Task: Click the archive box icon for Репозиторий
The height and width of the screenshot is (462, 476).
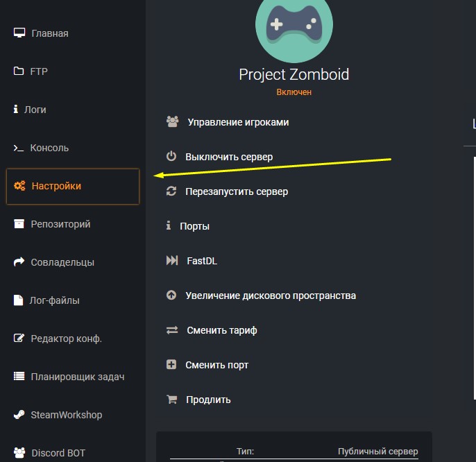Action: (19, 224)
